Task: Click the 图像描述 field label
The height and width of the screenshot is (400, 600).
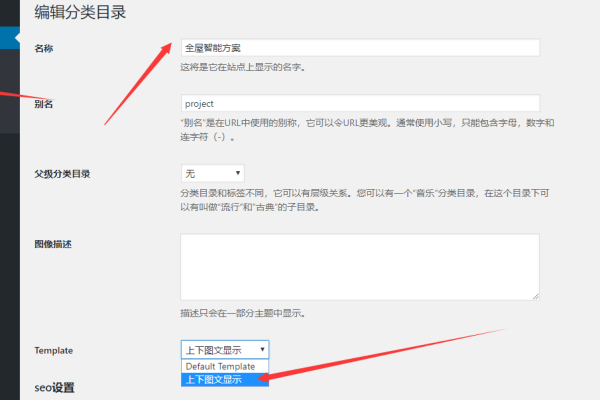Action: pos(53,243)
